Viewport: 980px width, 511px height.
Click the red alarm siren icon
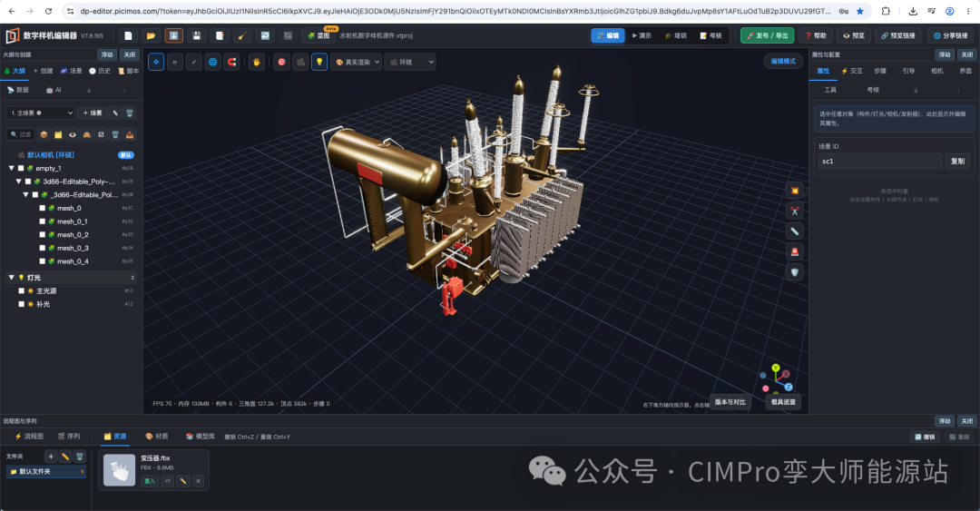(794, 252)
